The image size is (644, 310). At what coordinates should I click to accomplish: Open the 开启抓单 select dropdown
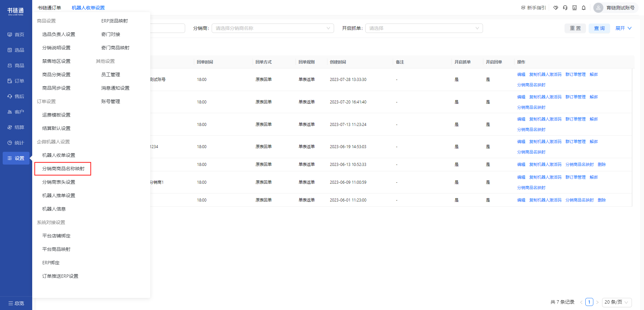pos(424,28)
